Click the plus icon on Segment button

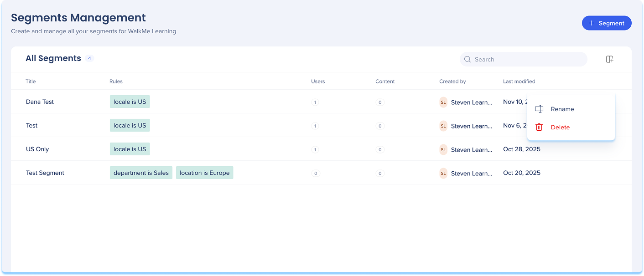click(592, 23)
